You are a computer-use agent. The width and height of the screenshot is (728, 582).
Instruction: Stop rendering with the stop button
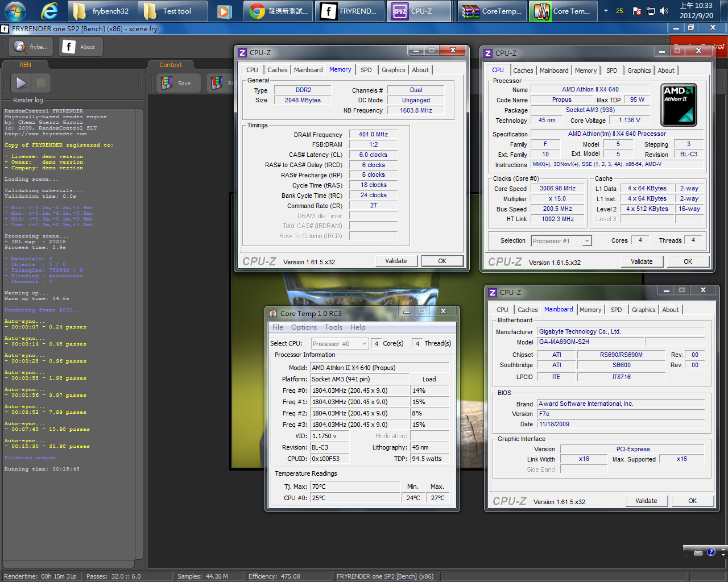click(x=41, y=83)
